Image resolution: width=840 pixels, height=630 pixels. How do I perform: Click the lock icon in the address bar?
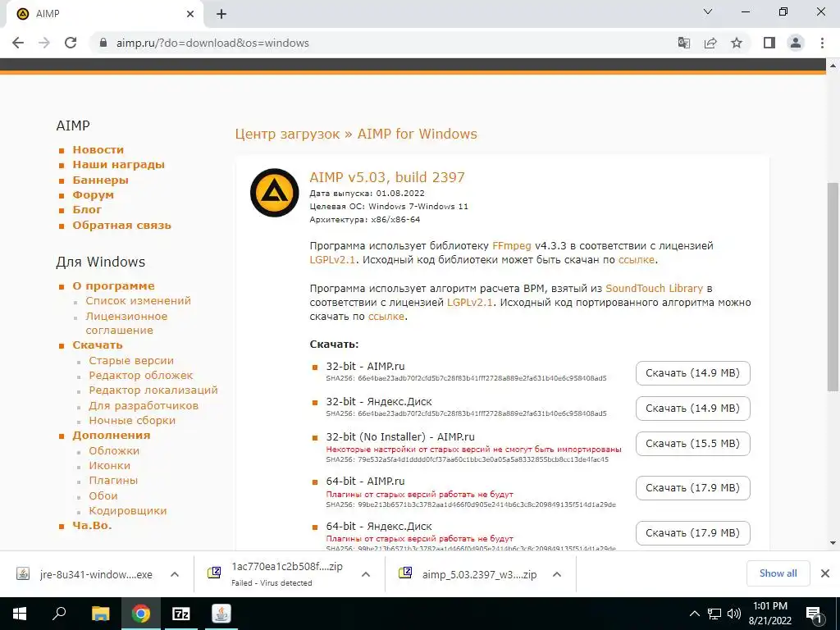104,43
